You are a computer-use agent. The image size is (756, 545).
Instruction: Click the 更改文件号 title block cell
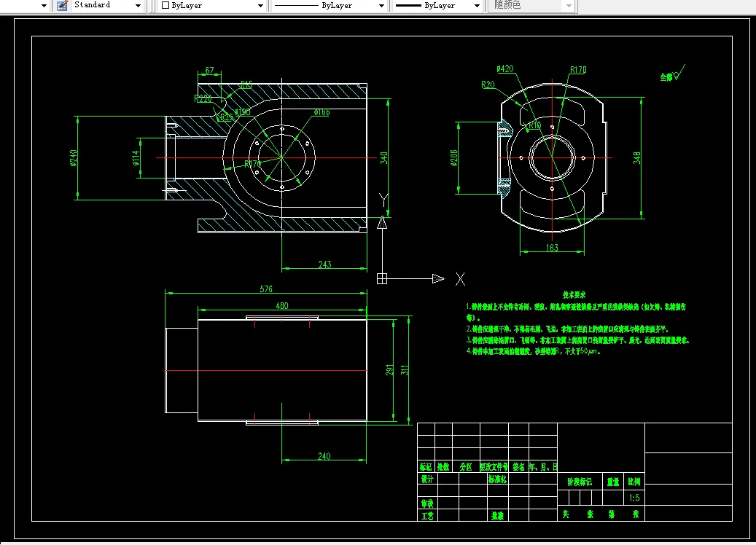click(x=494, y=466)
